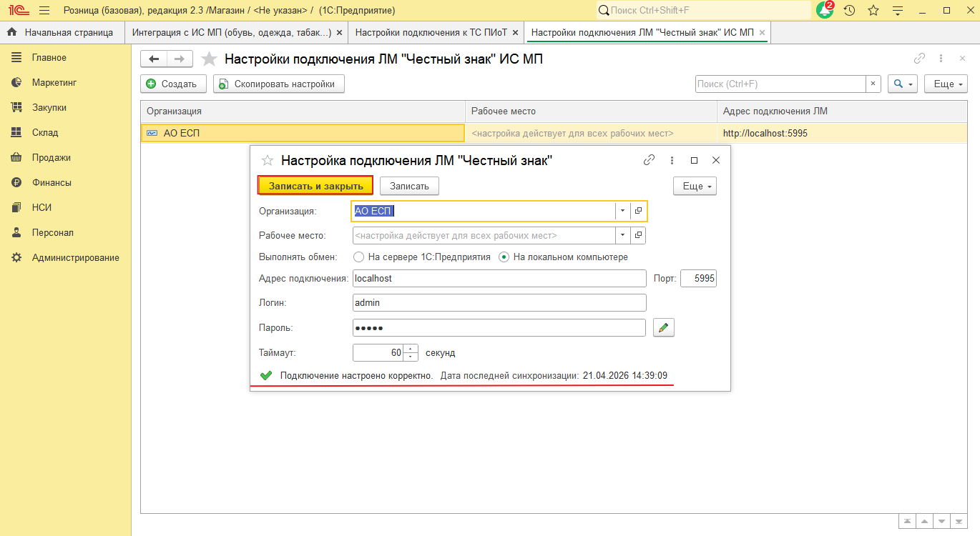
Task: Select the АО ЕСП row in list
Action: tap(554, 133)
